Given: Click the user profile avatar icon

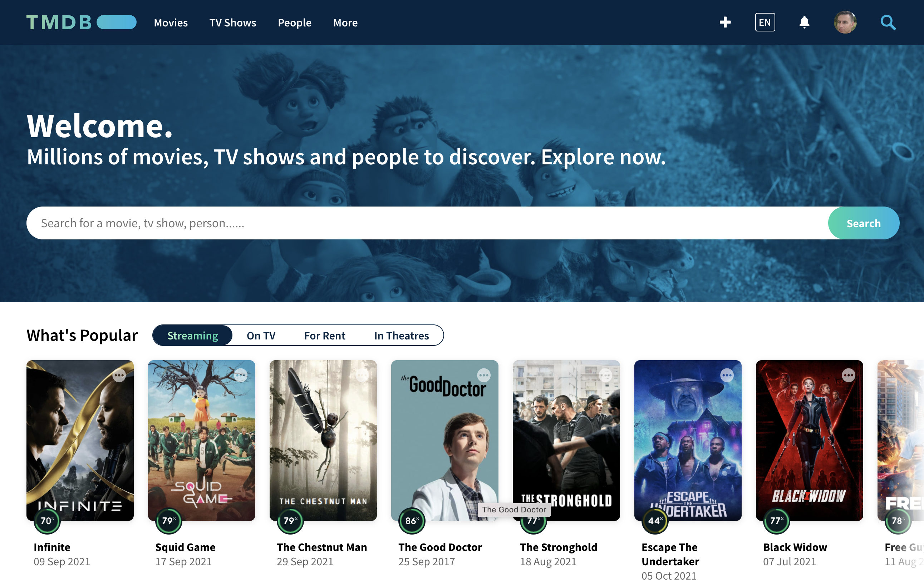Looking at the screenshot, I should [845, 22].
